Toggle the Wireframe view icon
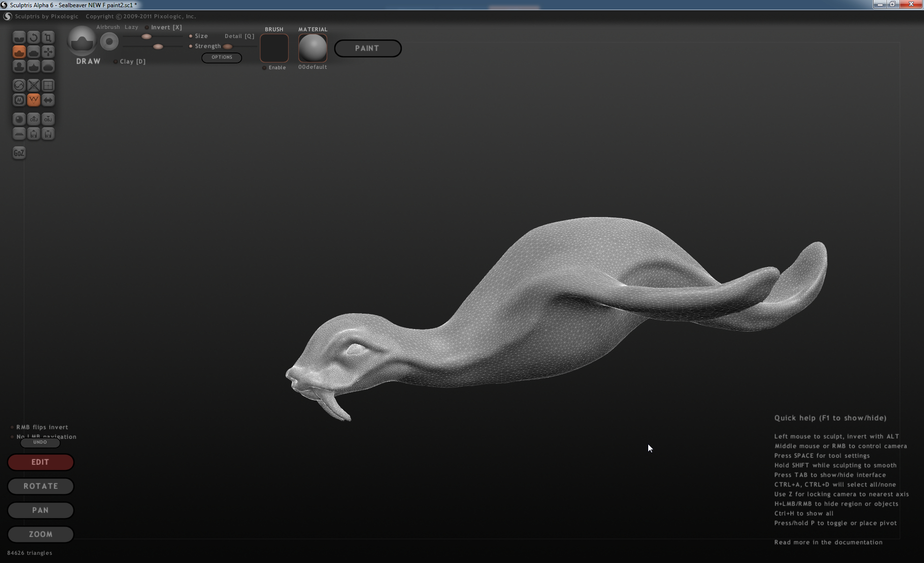Viewport: 924px width, 563px height. point(34,100)
